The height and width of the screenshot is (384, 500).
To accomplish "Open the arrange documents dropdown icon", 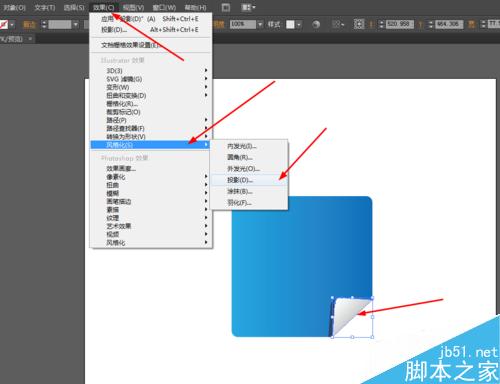I will 248,7.
